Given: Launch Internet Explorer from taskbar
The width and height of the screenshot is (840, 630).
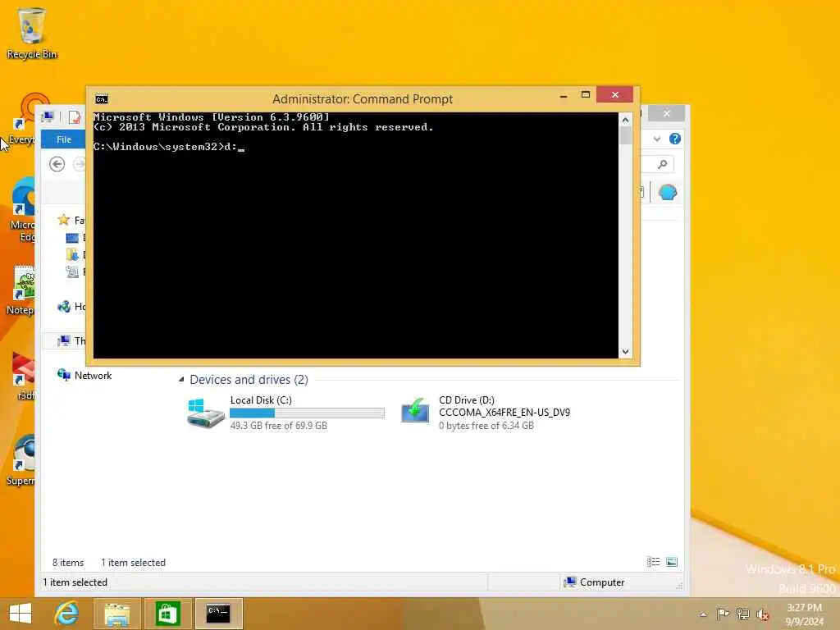Looking at the screenshot, I should tap(67, 614).
